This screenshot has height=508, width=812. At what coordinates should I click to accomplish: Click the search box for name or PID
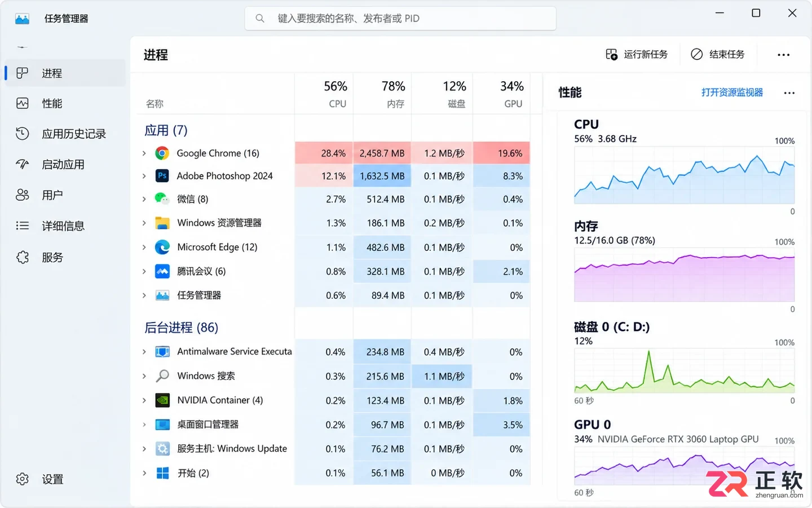tap(400, 19)
